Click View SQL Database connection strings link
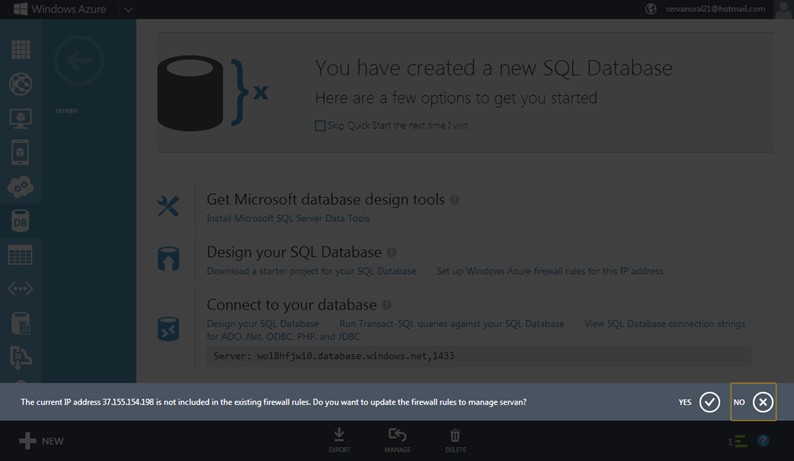The height and width of the screenshot is (461, 794). (x=665, y=324)
